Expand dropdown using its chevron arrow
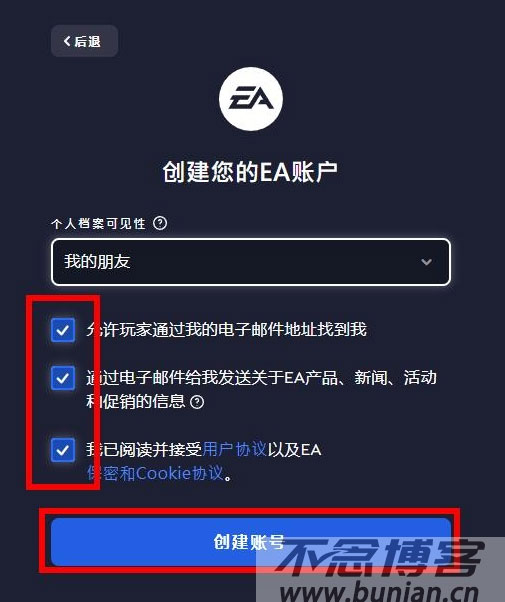Viewport: 505px width, 602px height. (426, 262)
